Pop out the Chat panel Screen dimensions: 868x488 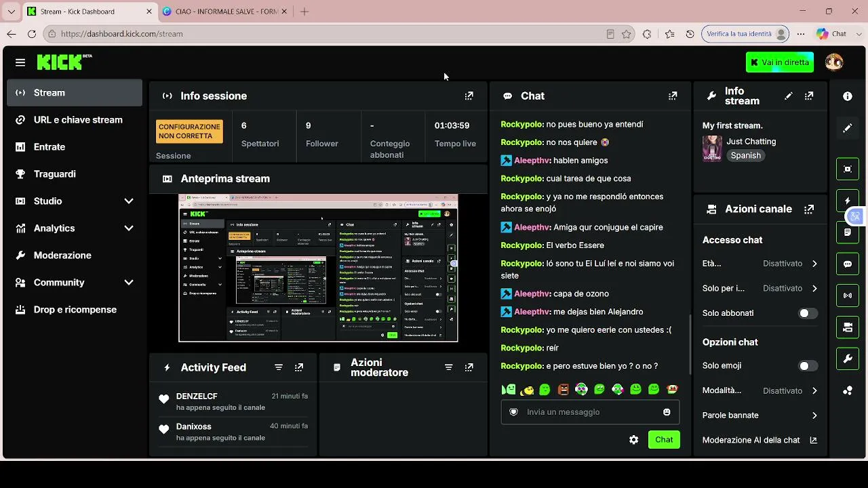(673, 96)
